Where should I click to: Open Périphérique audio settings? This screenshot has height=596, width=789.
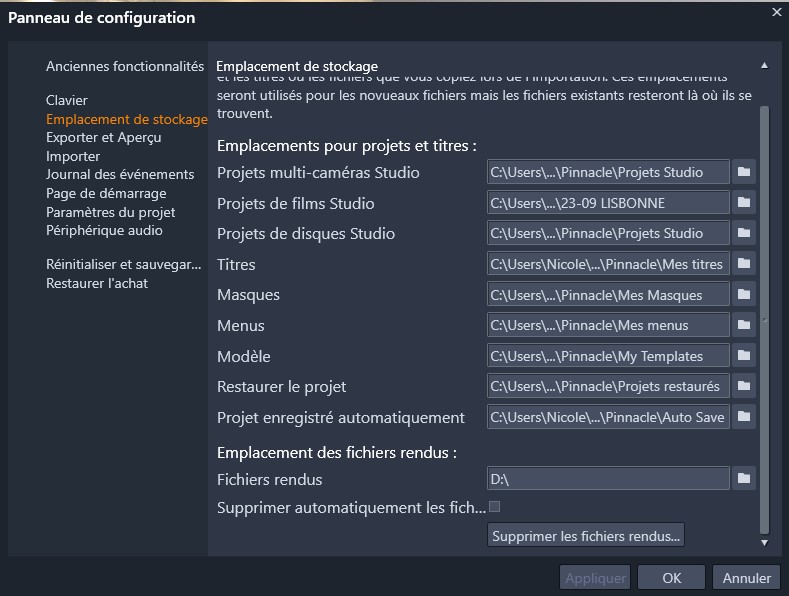104,230
